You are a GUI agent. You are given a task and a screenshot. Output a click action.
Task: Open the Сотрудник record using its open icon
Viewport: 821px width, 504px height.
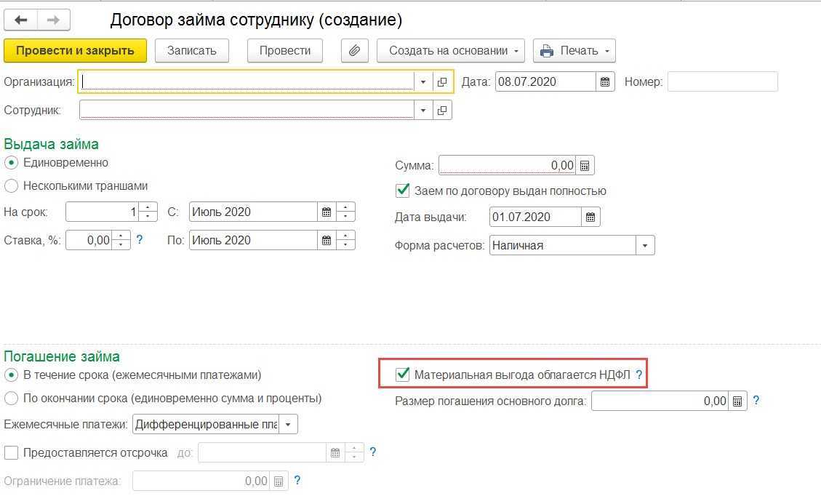coord(442,111)
